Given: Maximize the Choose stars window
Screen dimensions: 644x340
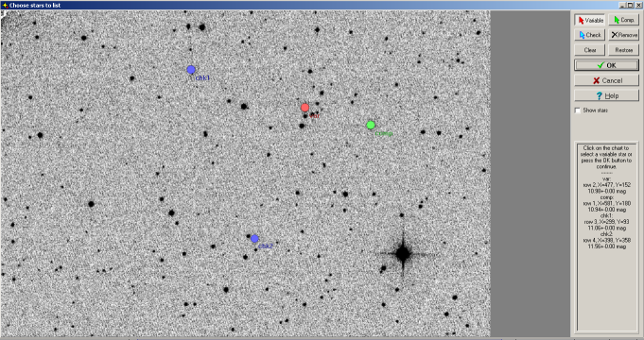Looking at the screenshot, I should pos(630,6).
